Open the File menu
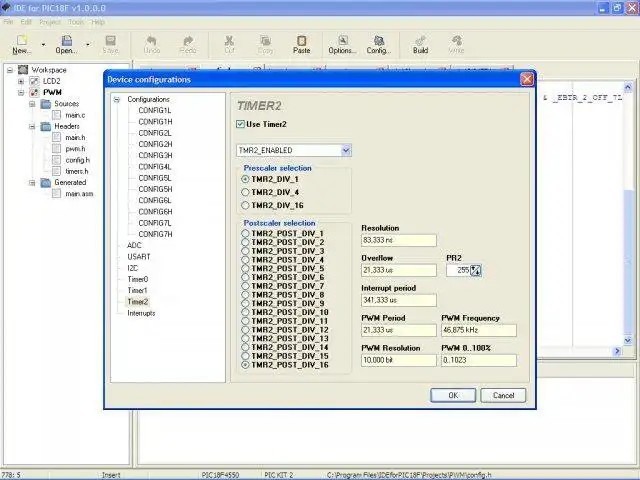The image size is (640, 480). pyautogui.click(x=8, y=22)
